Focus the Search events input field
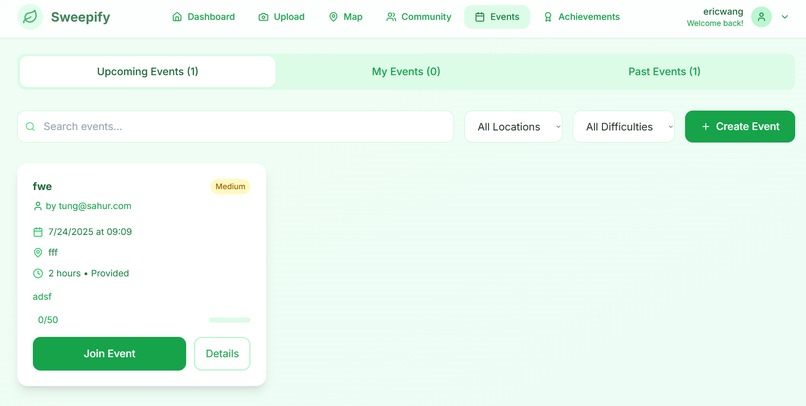The height and width of the screenshot is (406, 806). pyautogui.click(x=235, y=126)
